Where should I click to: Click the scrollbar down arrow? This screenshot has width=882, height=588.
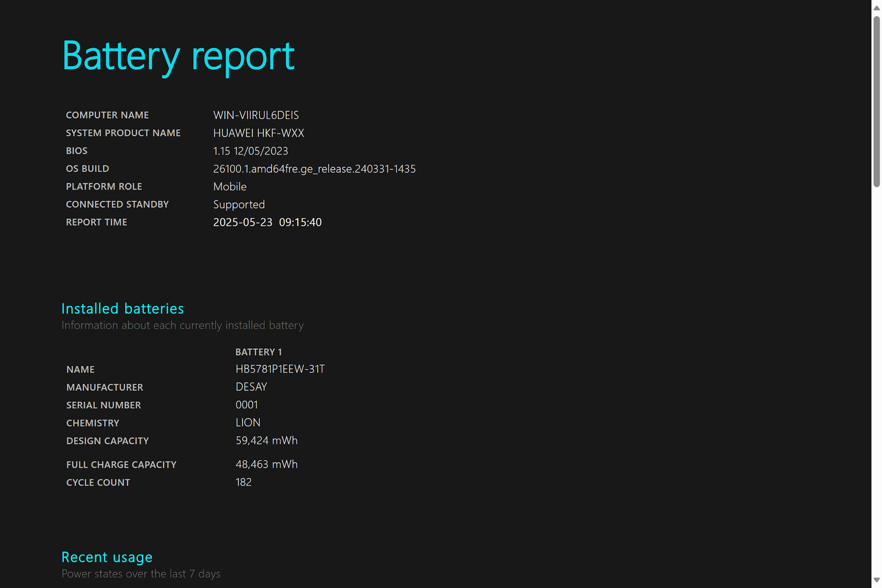click(x=876, y=580)
